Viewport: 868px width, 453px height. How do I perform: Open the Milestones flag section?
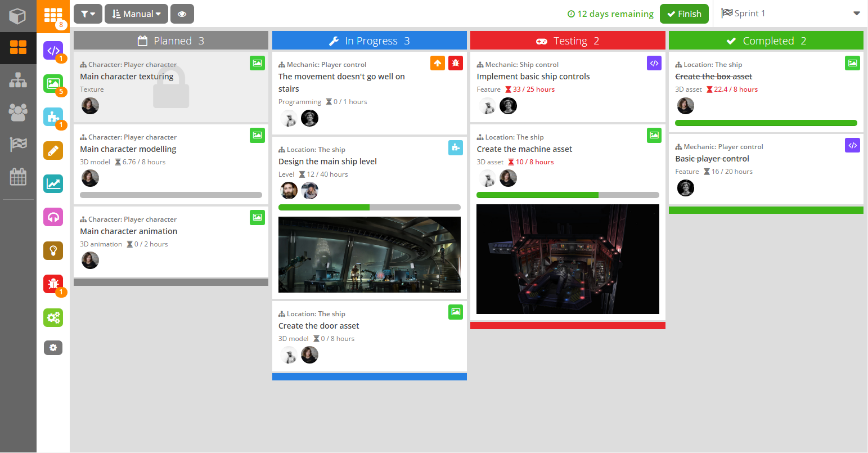(19, 144)
